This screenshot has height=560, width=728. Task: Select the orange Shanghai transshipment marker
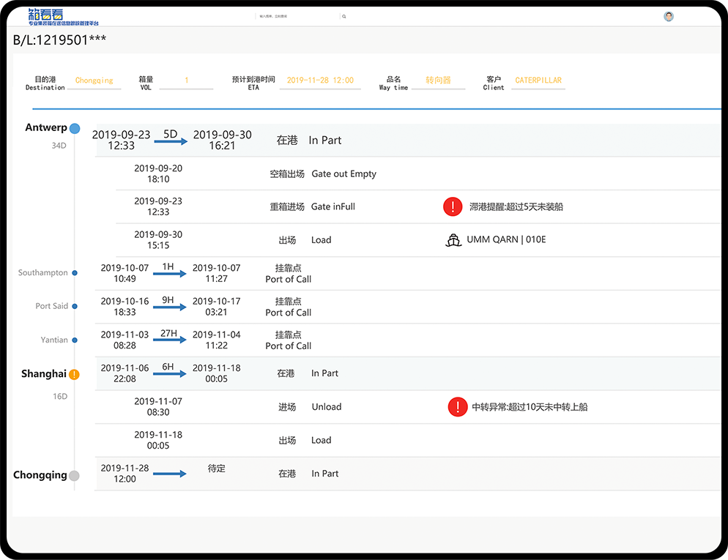(x=74, y=375)
